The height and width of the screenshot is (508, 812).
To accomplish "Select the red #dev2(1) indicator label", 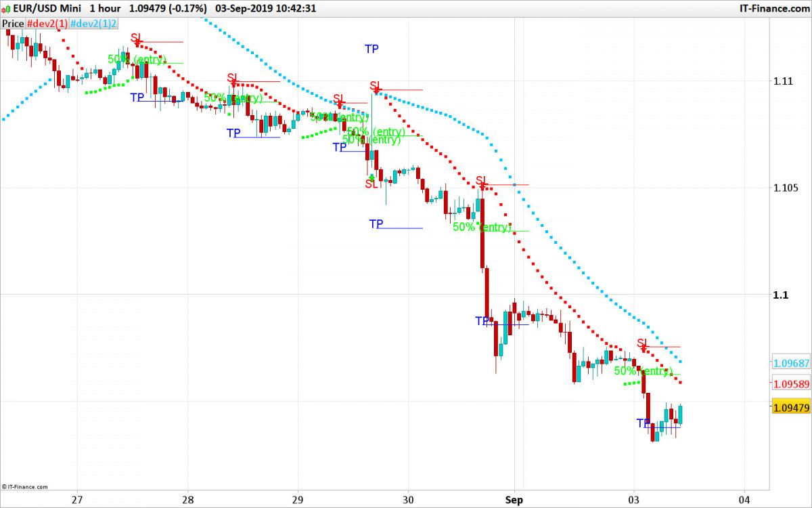I will (x=47, y=23).
